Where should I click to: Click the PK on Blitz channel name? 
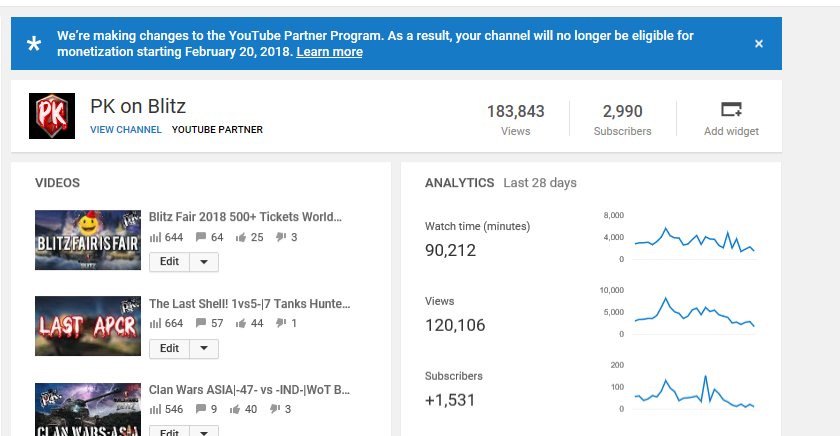point(138,107)
